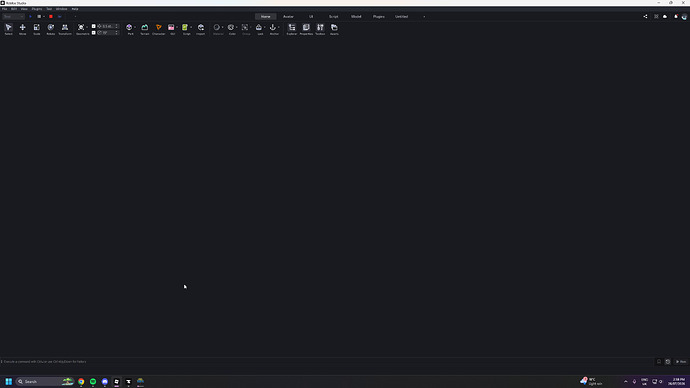Viewport: 690px width, 388px height.
Task: Open the Character tool
Action: tap(159, 29)
